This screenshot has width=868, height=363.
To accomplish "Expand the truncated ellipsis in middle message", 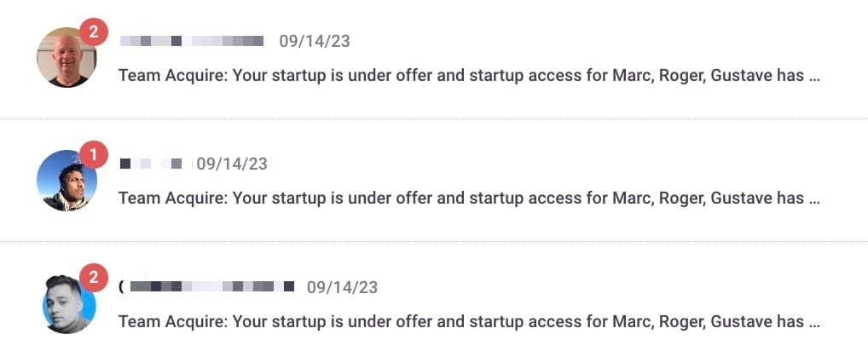I will (x=813, y=199).
